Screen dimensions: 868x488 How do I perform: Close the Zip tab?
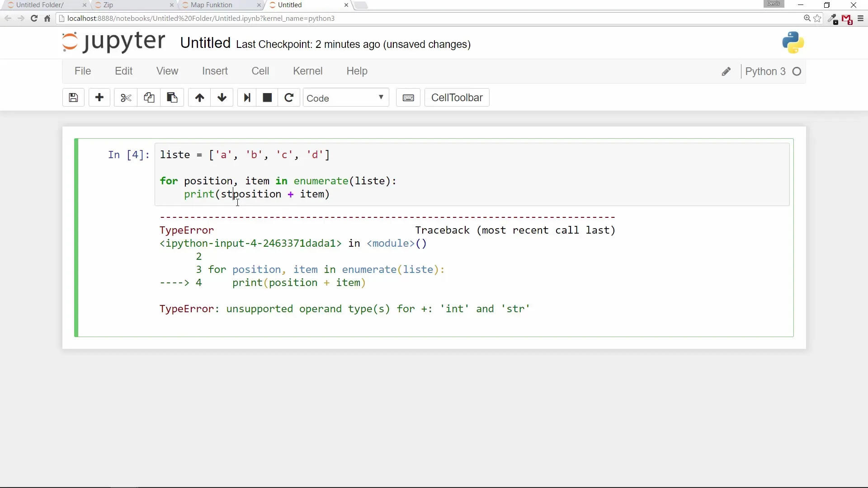tap(171, 5)
